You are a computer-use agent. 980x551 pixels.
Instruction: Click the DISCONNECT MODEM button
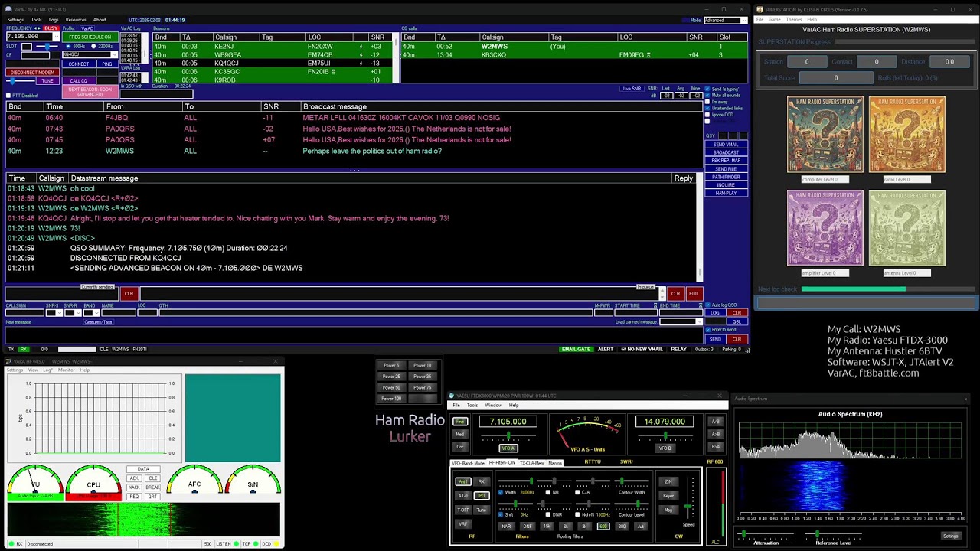click(31, 73)
